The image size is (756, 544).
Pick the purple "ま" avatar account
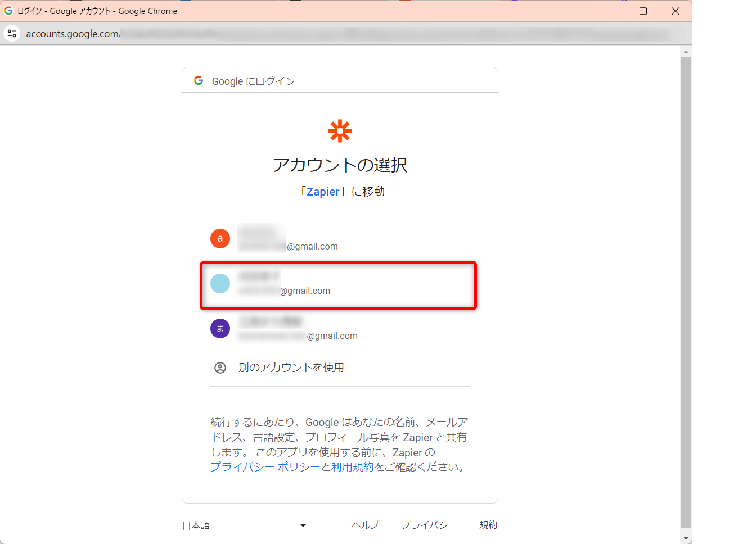[220, 328]
